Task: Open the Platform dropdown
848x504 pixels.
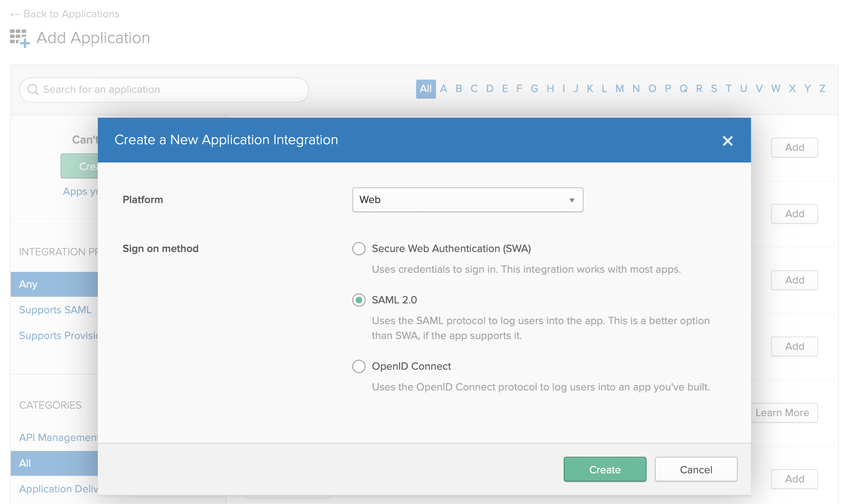Action: 467,200
